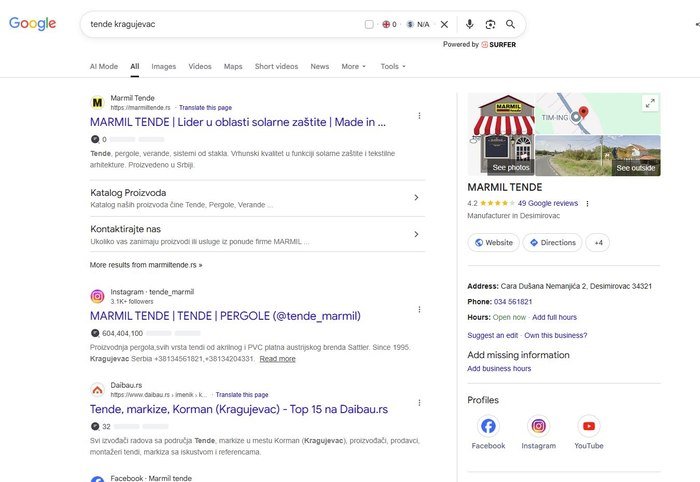The height and width of the screenshot is (482, 700).
Task: Open the Google logo homepage link
Action: 33,23
